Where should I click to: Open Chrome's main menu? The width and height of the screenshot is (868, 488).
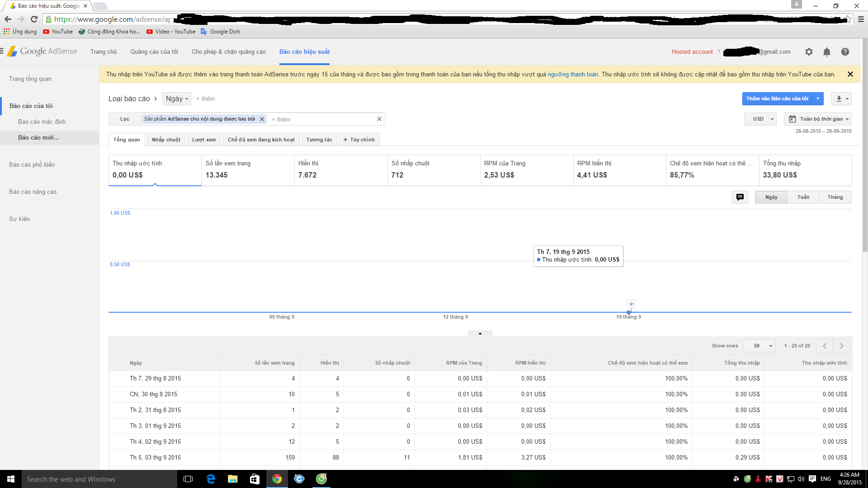861,19
